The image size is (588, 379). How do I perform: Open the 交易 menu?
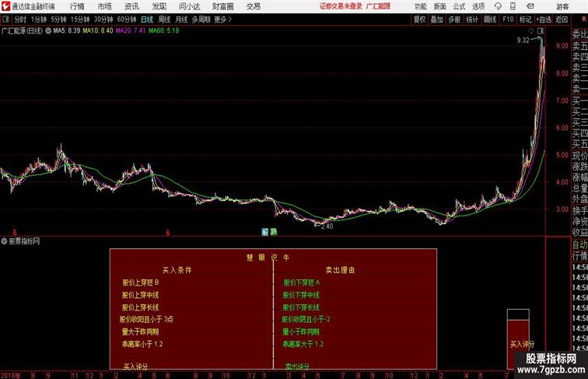point(254,6)
